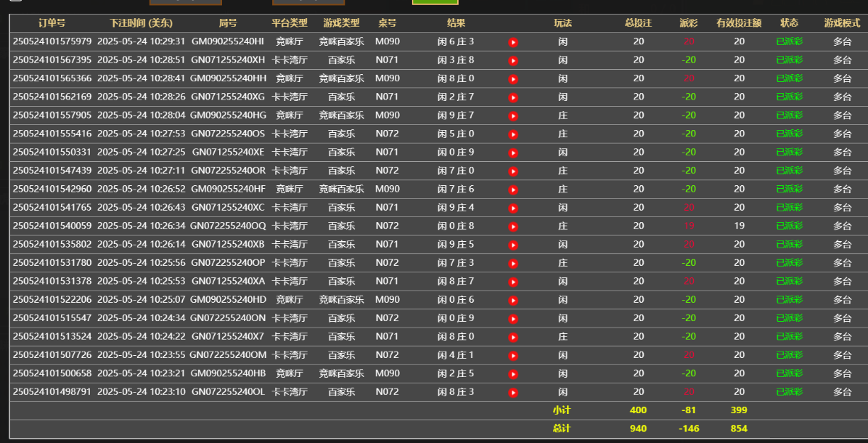Play the replay for order 250524101575979

[x=513, y=41]
